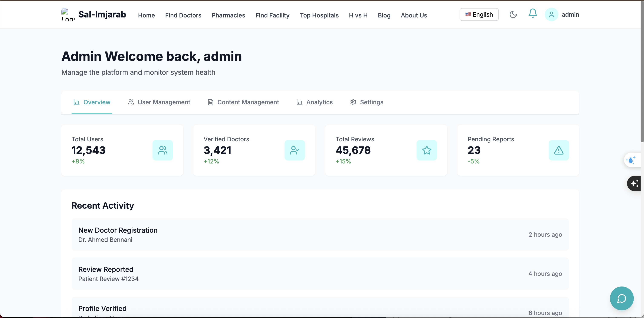
Task: Select the Analytics tab
Action: 315,102
